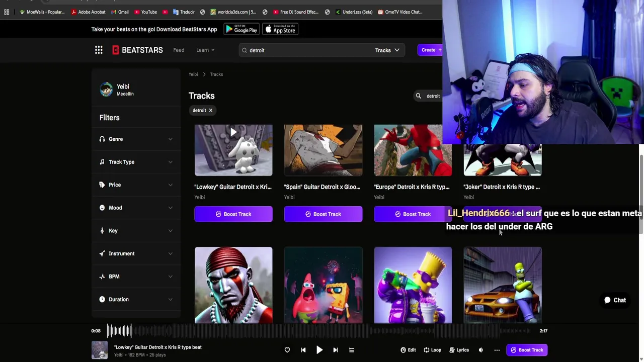Open the Patrick and SpongeBob track cover
The image size is (644, 362).
pyautogui.click(x=323, y=285)
